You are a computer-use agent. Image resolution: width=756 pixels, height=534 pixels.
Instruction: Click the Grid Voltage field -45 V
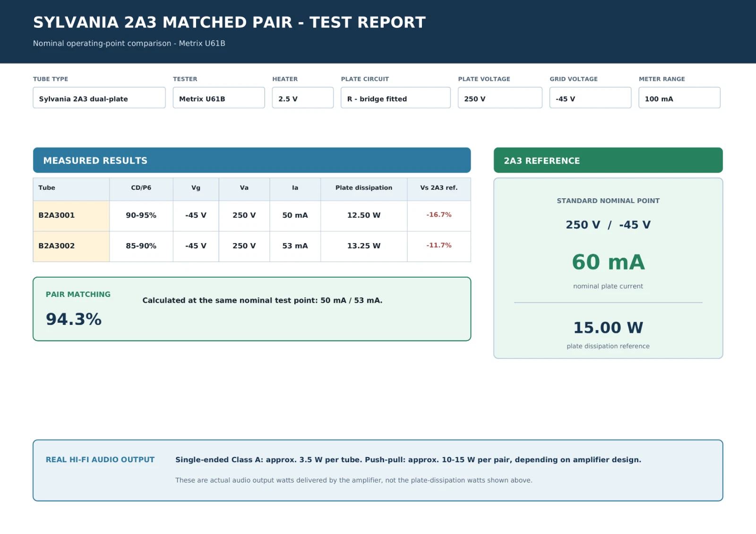point(590,98)
